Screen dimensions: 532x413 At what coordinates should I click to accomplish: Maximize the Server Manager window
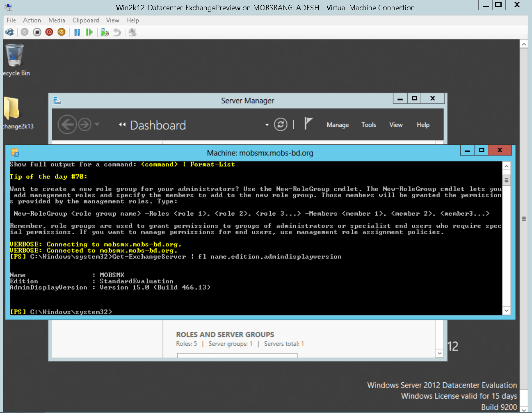click(414, 98)
